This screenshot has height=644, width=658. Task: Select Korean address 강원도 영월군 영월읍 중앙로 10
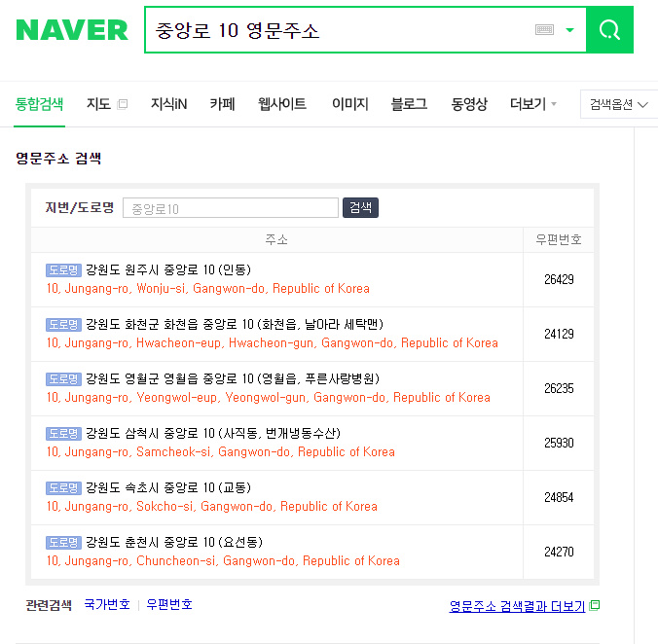coord(233,378)
